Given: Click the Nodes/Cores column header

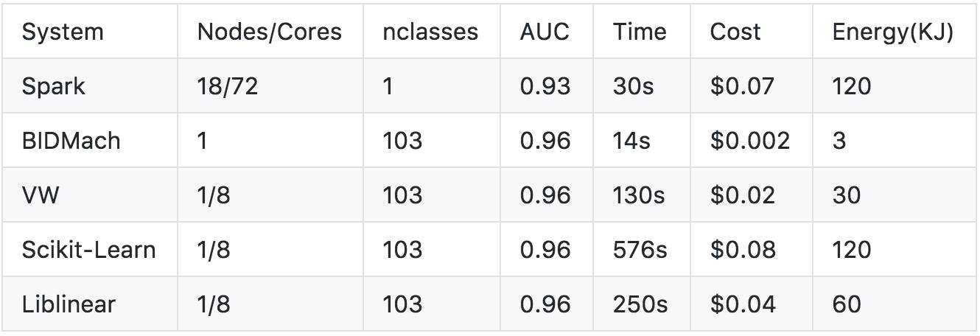Looking at the screenshot, I should [269, 32].
